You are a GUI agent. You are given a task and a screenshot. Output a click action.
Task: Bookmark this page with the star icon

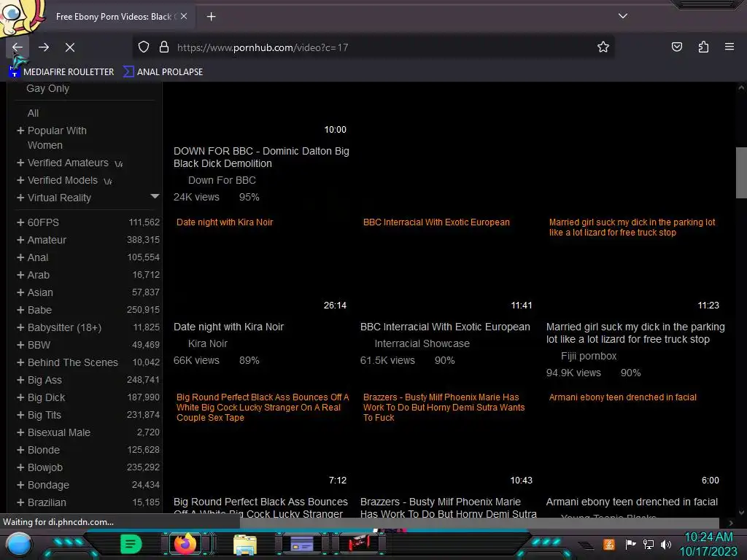[603, 47]
